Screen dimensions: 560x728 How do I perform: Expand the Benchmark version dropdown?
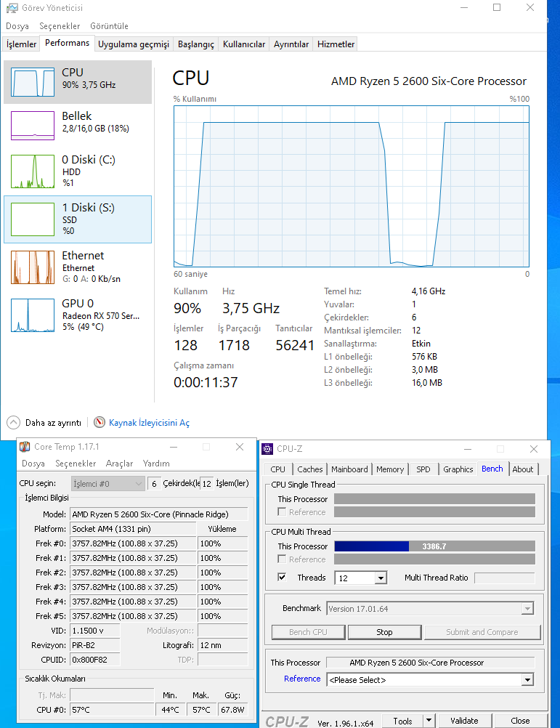tap(527, 609)
